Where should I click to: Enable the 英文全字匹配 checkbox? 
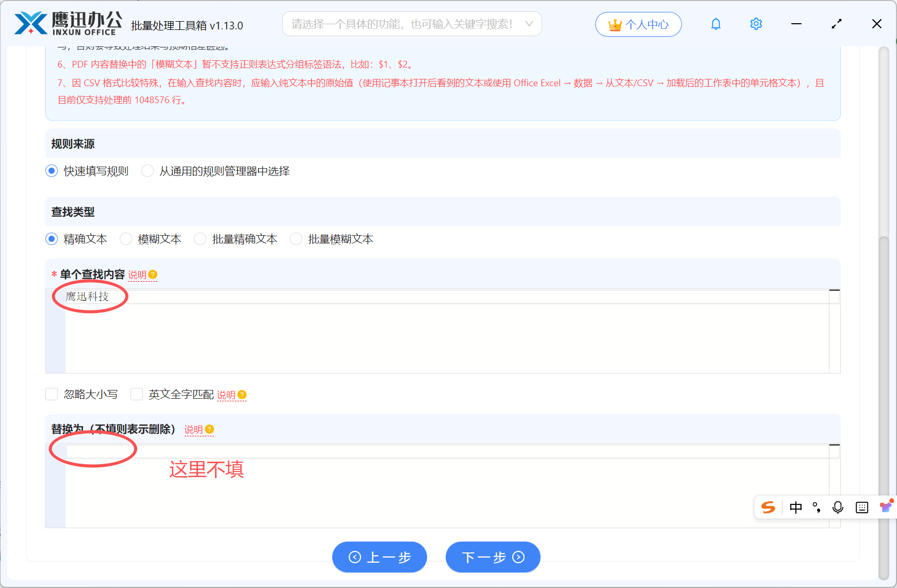(137, 394)
